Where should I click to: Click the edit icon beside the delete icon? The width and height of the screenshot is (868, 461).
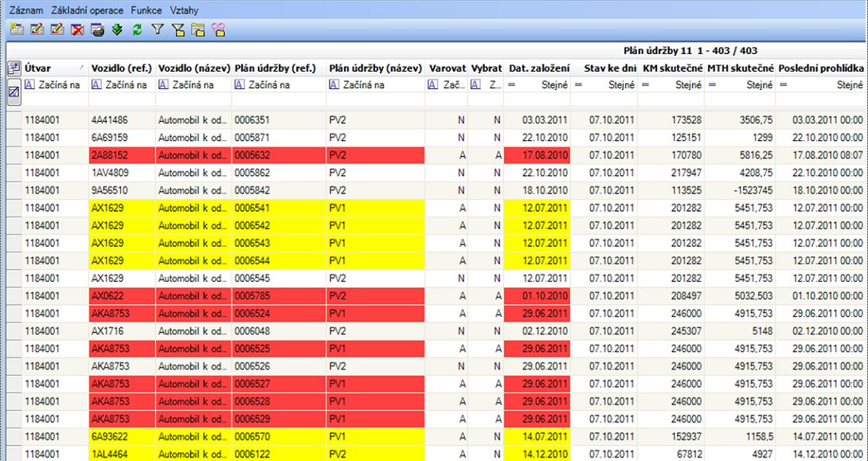[x=57, y=30]
